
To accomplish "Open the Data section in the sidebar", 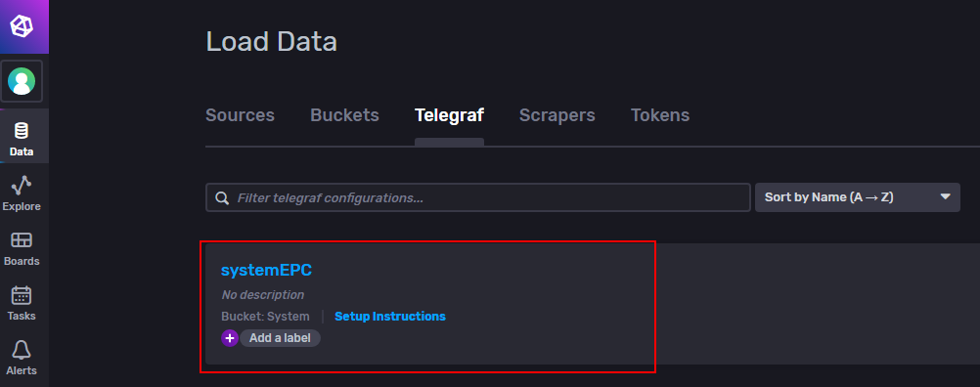I will pyautogui.click(x=22, y=139).
